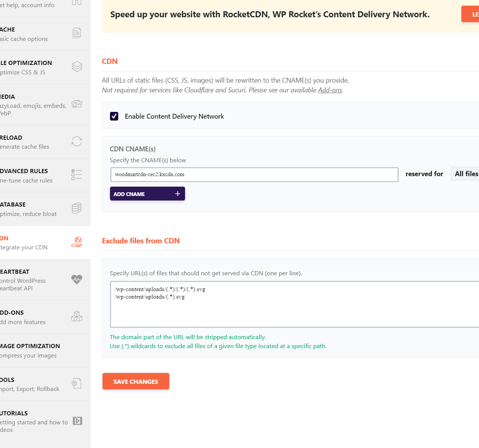Click the Tools gear document icon

click(x=77, y=383)
